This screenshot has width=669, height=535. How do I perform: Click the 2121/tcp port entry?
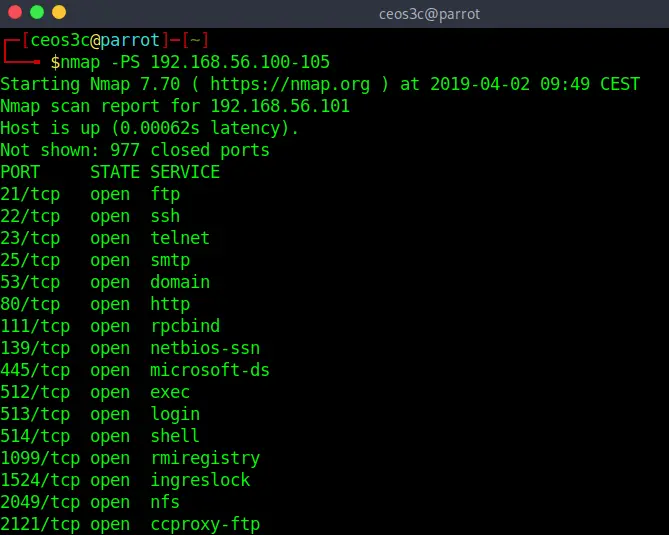[40, 525]
